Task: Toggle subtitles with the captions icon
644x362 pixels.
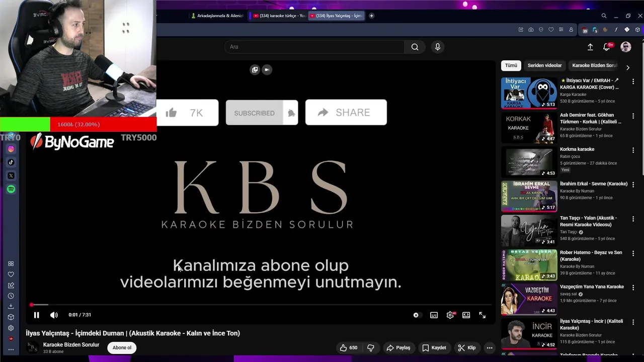Action: click(434, 315)
